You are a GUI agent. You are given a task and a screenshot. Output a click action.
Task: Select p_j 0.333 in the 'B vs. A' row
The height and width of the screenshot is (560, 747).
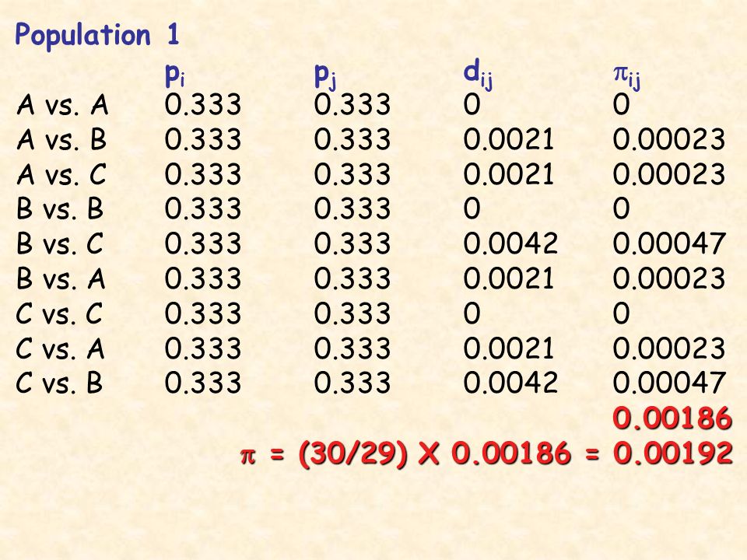click(352, 278)
